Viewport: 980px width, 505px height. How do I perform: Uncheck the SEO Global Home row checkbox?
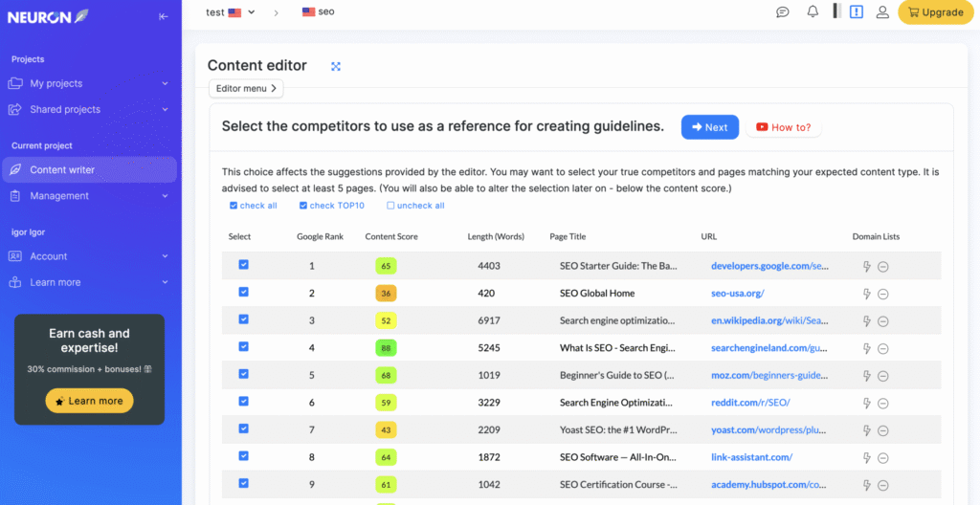pos(244,292)
